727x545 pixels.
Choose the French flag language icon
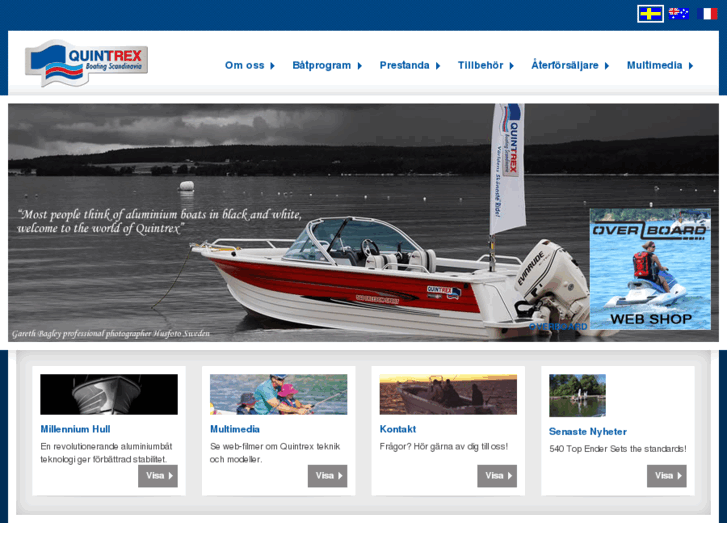(707, 14)
